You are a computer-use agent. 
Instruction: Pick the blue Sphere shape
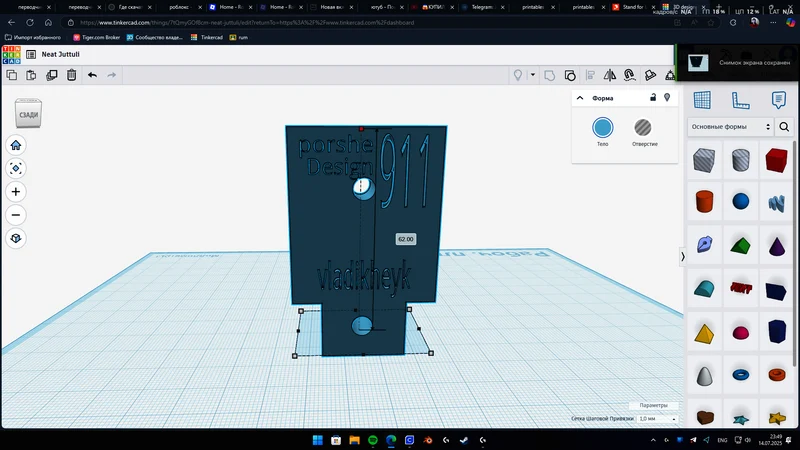(x=740, y=202)
